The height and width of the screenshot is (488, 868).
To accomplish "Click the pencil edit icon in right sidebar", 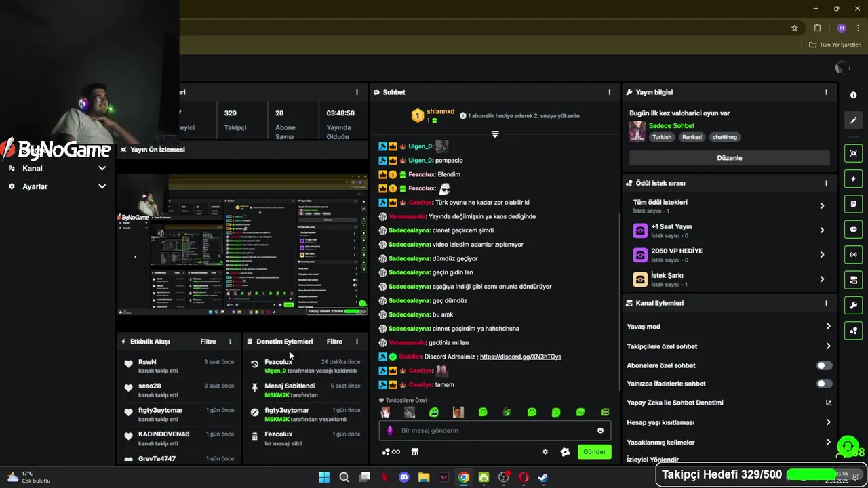I will pyautogui.click(x=853, y=121).
